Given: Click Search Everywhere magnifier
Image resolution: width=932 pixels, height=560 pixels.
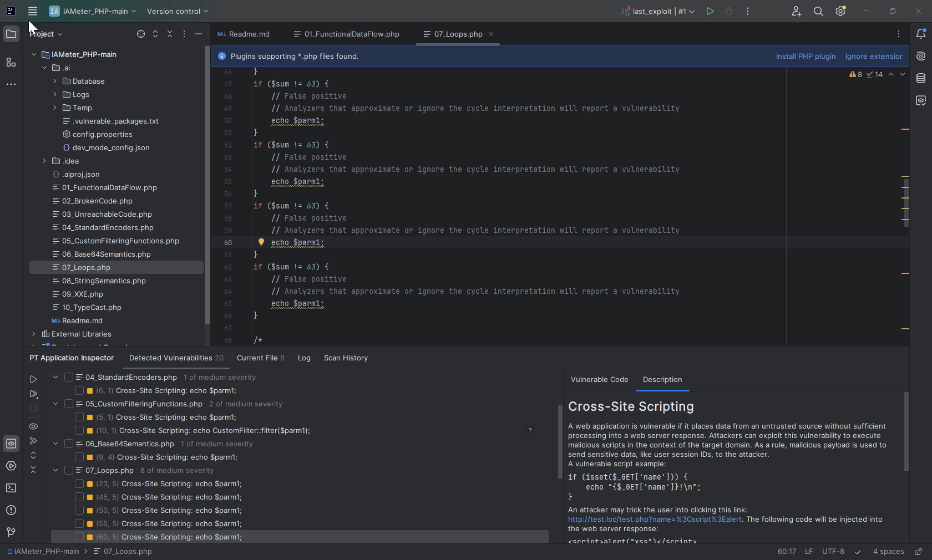Looking at the screenshot, I should pos(818,11).
